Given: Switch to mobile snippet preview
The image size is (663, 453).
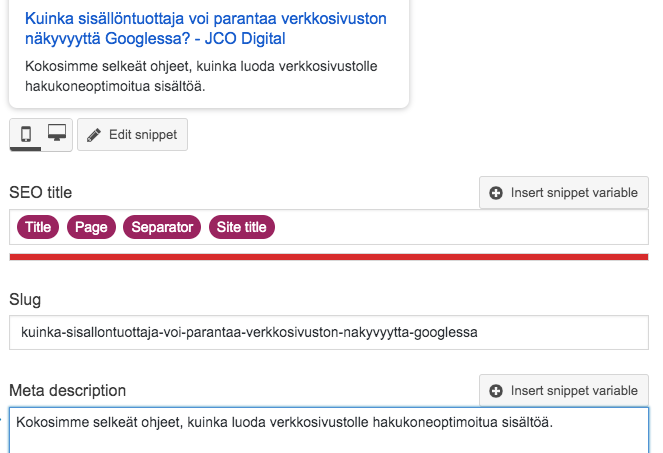Looking at the screenshot, I should click(x=26, y=134).
